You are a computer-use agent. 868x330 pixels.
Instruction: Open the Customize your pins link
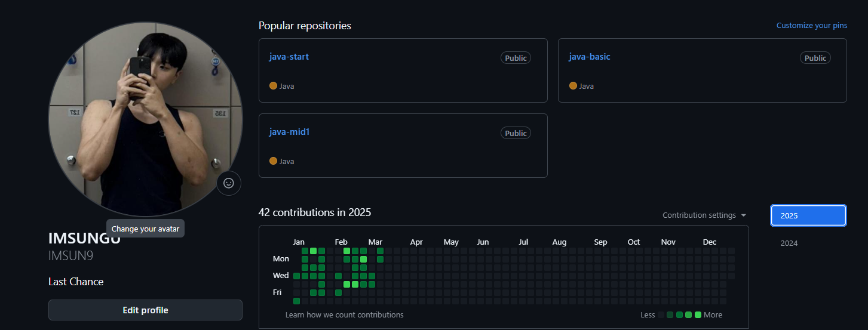point(811,26)
